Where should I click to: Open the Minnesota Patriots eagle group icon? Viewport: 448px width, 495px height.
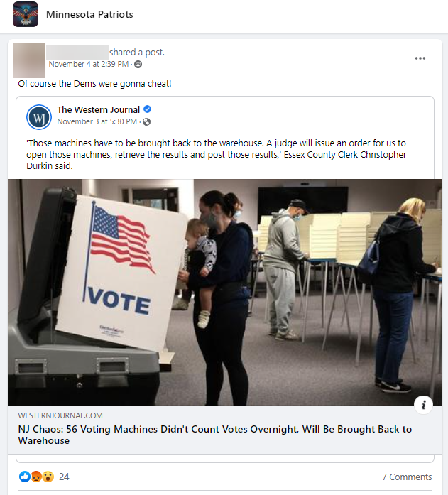(26, 14)
